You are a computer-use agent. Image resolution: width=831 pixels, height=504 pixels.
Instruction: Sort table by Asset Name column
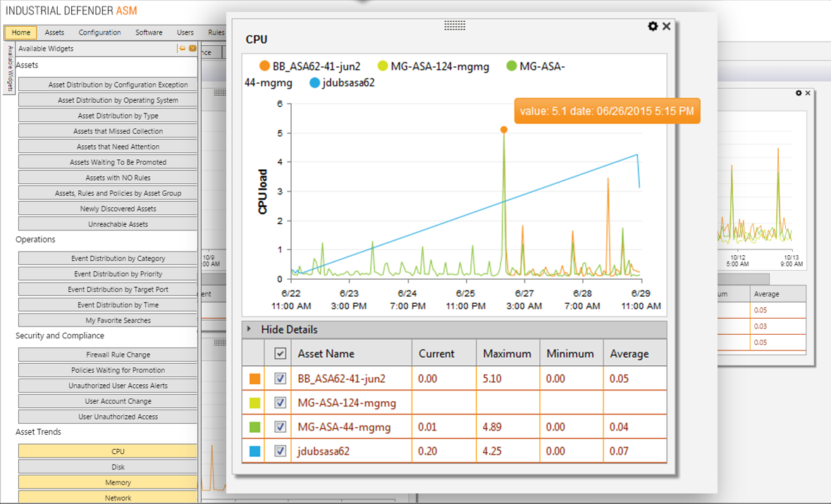352,353
